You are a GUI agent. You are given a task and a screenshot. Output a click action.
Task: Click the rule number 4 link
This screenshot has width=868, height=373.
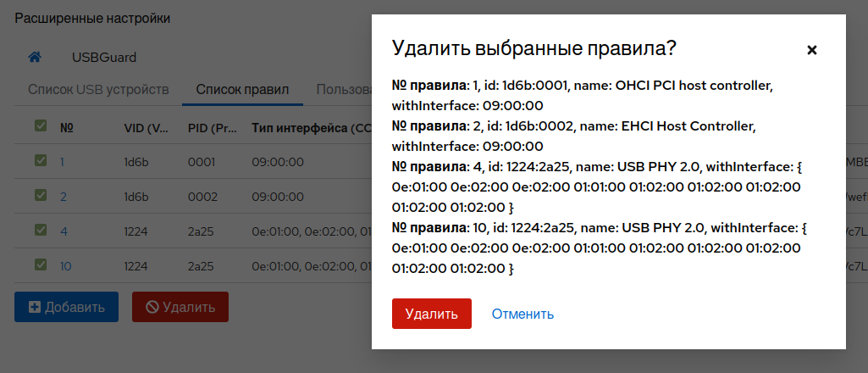pos(64,231)
